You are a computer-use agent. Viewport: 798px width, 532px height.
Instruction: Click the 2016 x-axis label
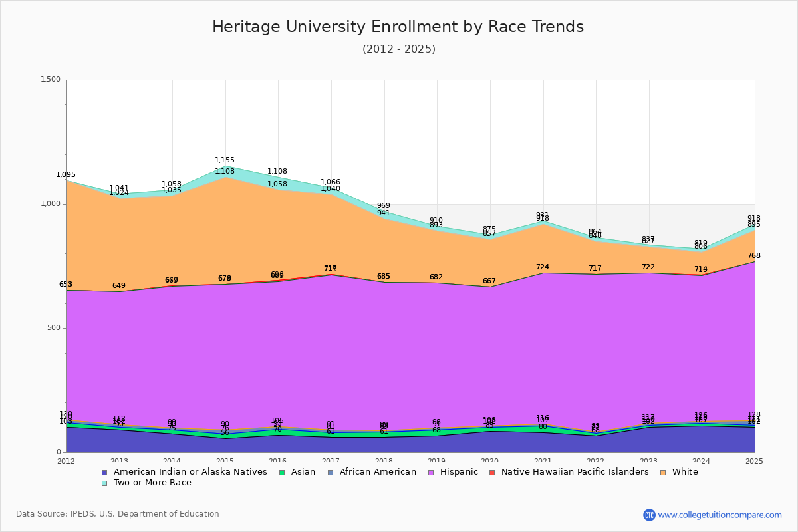tap(278, 461)
